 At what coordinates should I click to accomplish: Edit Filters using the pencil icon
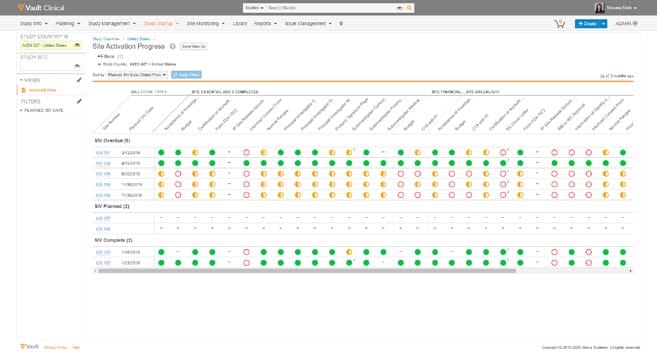(79, 101)
